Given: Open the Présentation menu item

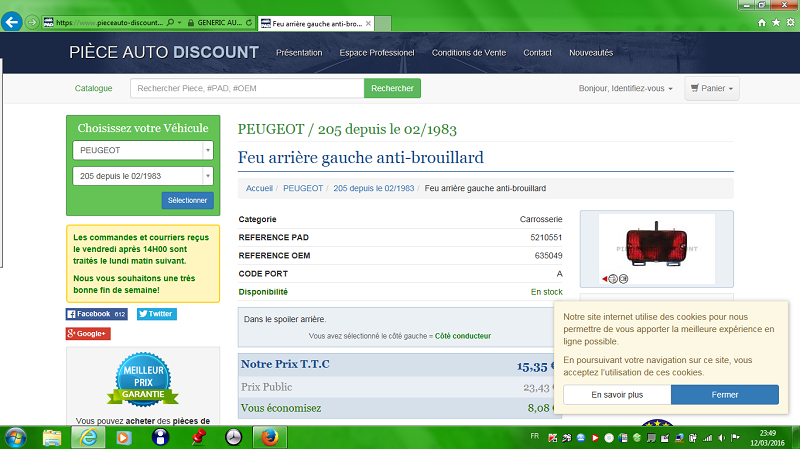Looking at the screenshot, I should pyautogui.click(x=299, y=53).
